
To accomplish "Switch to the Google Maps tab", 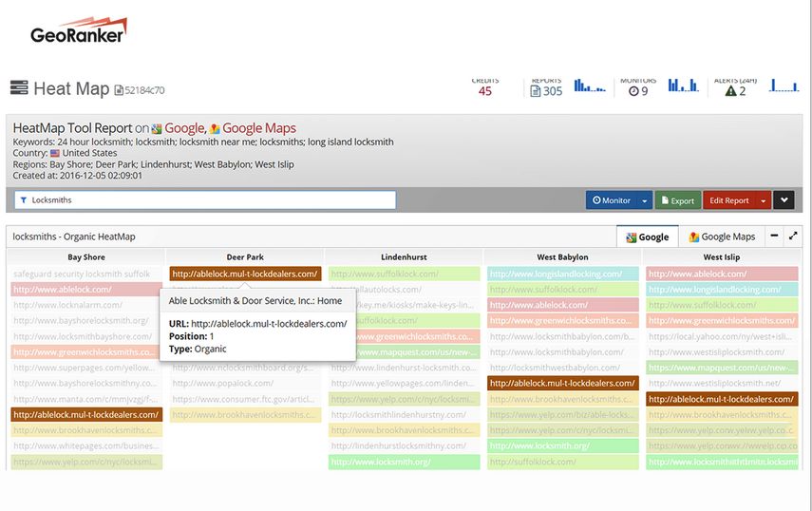I will click(x=722, y=237).
